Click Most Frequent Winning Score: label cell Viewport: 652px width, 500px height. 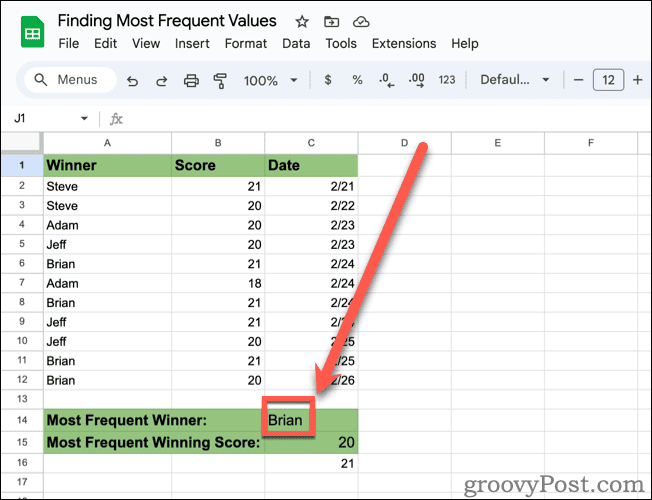[x=154, y=442]
